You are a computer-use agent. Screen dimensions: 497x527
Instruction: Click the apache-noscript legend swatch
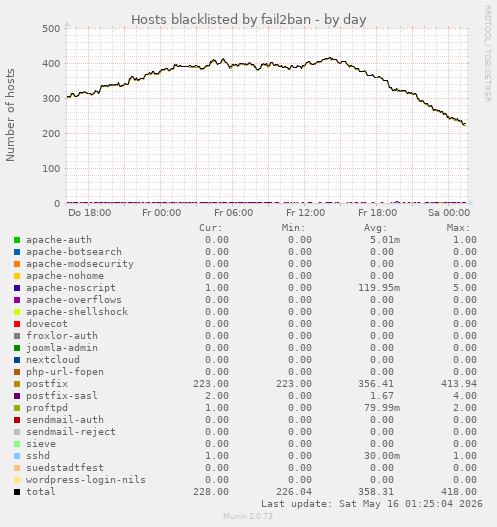[x=17, y=288]
